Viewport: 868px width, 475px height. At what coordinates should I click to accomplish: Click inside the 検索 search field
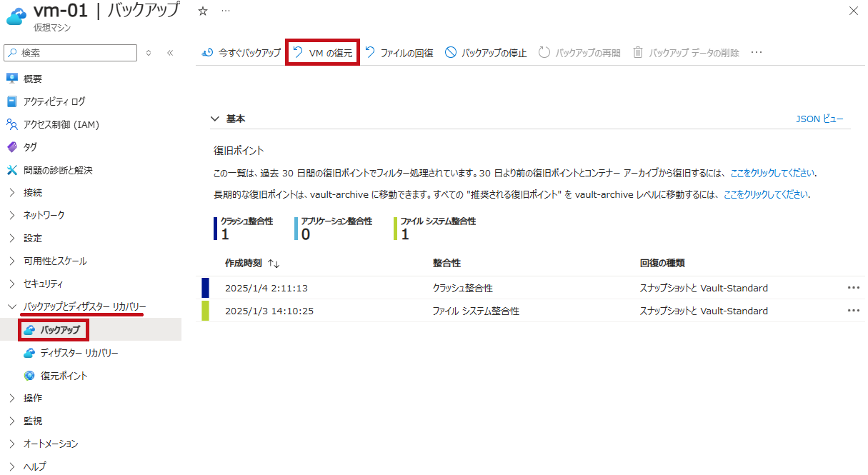pyautogui.click(x=70, y=53)
